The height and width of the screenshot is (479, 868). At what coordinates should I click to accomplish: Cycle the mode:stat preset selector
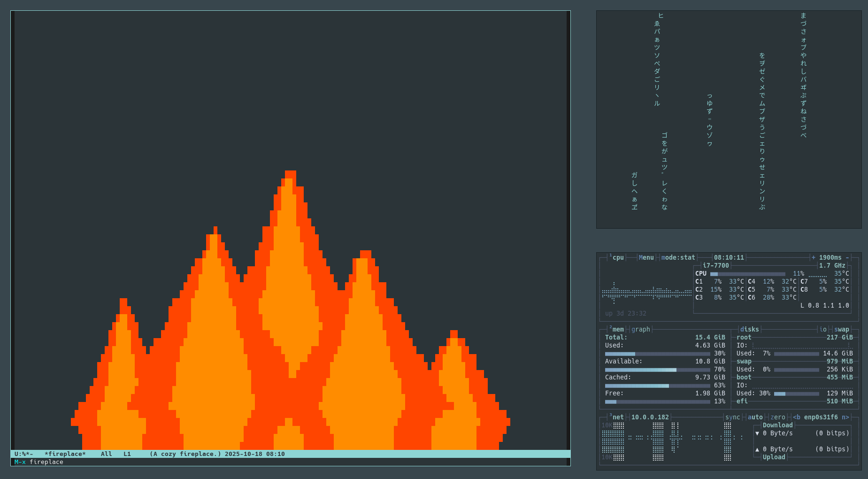678,257
